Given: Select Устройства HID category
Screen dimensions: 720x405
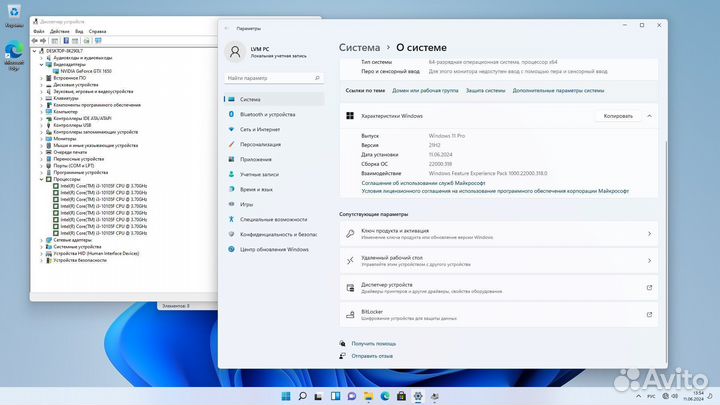Looking at the screenshot, I should tap(96, 253).
